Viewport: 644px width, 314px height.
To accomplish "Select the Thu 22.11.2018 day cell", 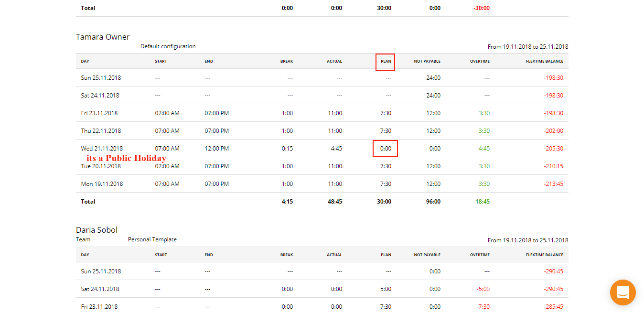I will pos(100,130).
